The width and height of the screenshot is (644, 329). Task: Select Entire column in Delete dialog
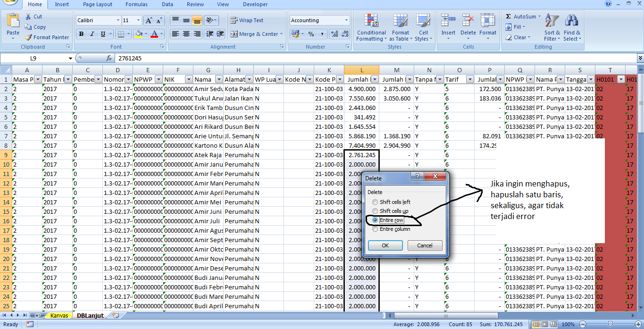(x=375, y=229)
